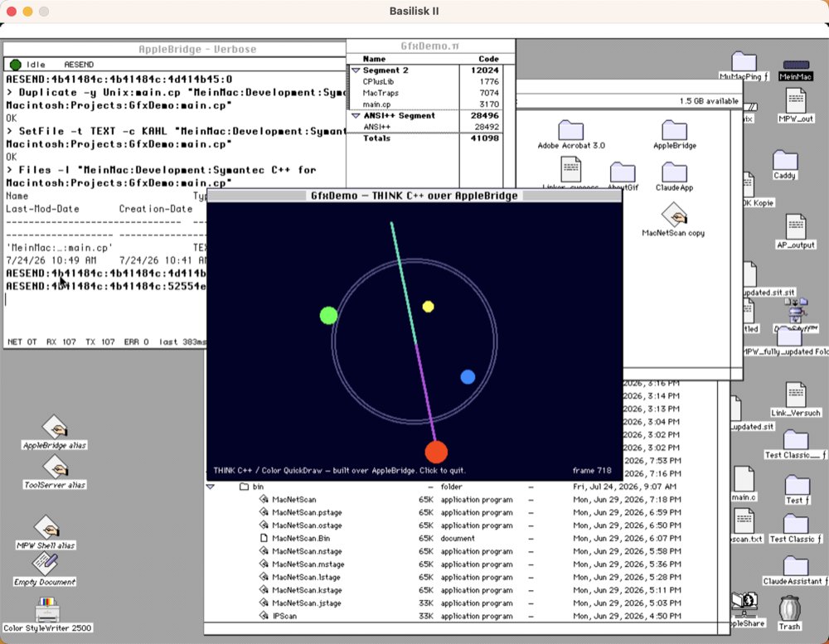The width and height of the screenshot is (829, 644).
Task: Select the IPScan application icon in list
Action: pos(264,616)
